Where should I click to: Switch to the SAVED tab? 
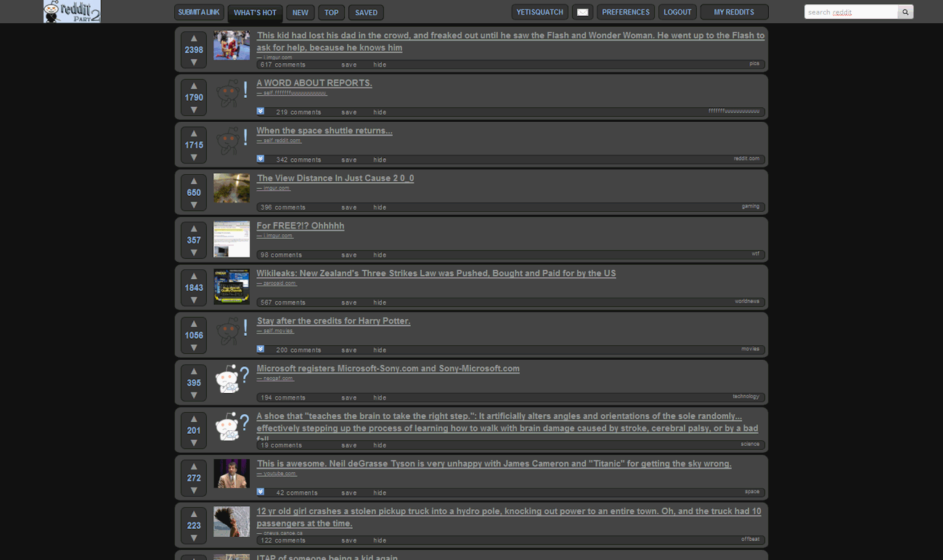(366, 12)
